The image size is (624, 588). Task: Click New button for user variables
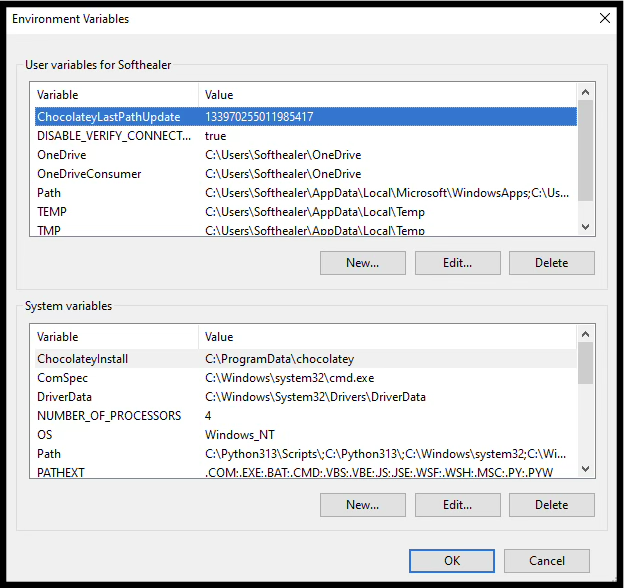click(362, 263)
